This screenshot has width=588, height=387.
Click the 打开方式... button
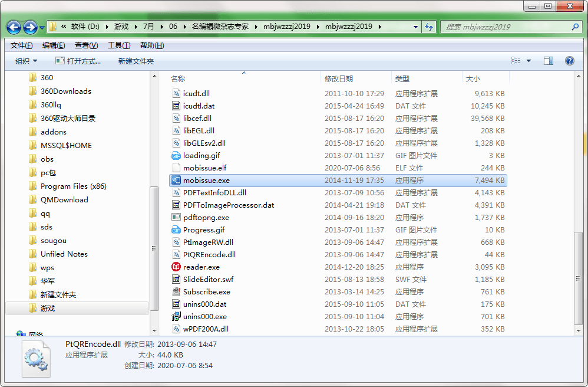click(x=78, y=61)
